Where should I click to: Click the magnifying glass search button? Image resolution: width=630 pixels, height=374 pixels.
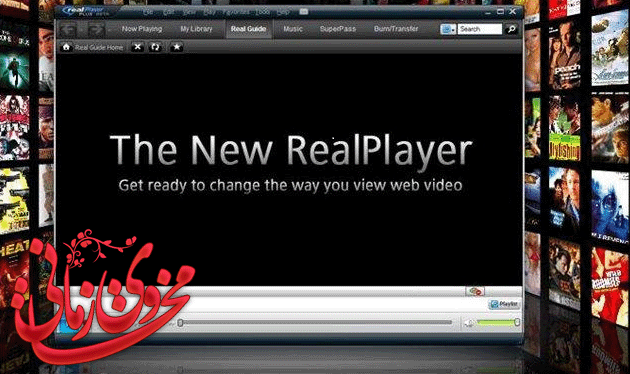(x=511, y=29)
